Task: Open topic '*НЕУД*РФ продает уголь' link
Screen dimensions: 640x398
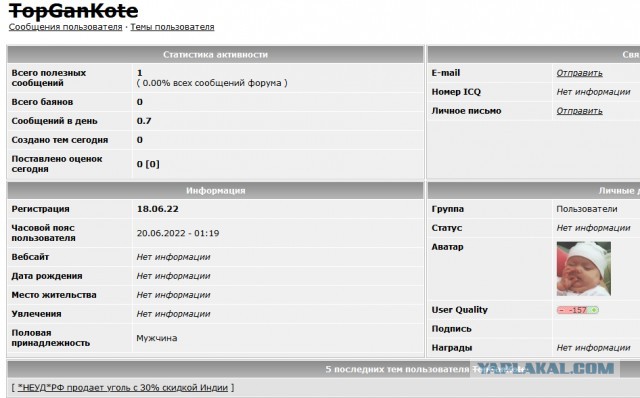Action: [x=122, y=387]
